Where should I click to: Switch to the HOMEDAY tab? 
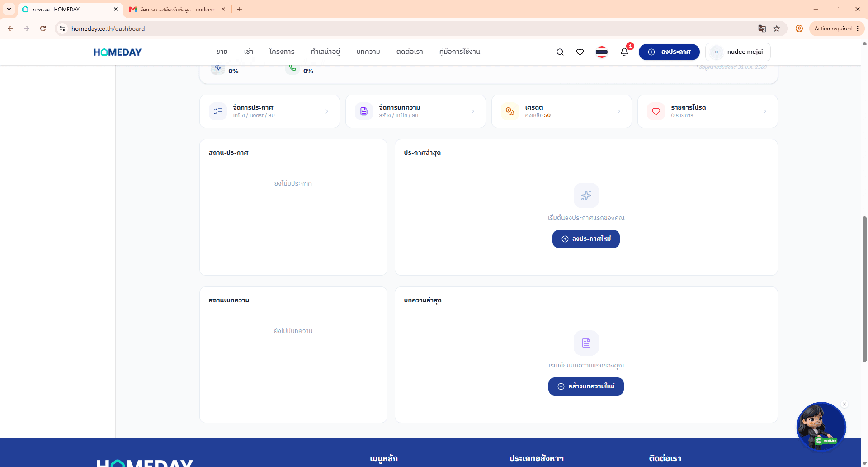tap(71, 9)
